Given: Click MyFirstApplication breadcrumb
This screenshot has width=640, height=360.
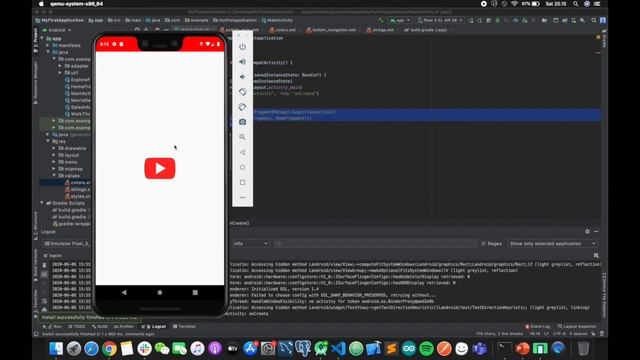Looking at the screenshot, I should (x=60, y=20).
